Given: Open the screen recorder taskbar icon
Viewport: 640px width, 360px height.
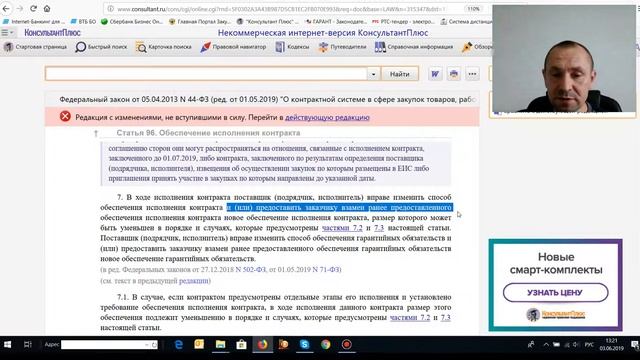Looking at the screenshot, I should (347, 344).
